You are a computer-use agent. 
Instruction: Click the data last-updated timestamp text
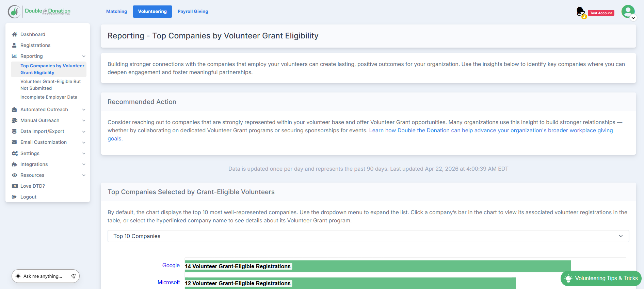368,169
